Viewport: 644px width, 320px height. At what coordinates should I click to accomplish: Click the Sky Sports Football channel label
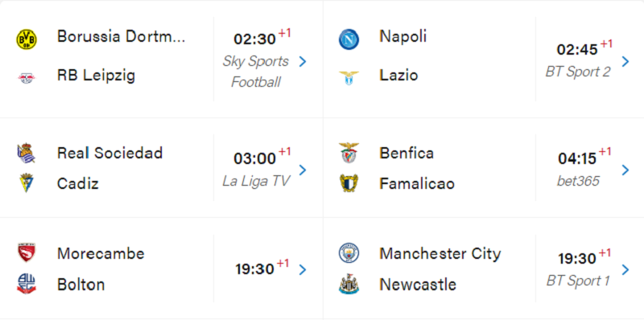point(255,72)
